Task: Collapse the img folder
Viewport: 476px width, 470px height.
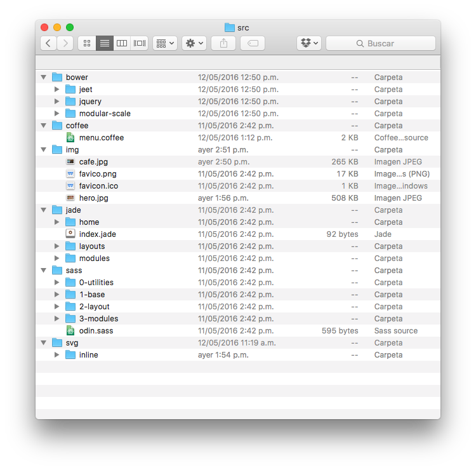Action: (x=44, y=150)
